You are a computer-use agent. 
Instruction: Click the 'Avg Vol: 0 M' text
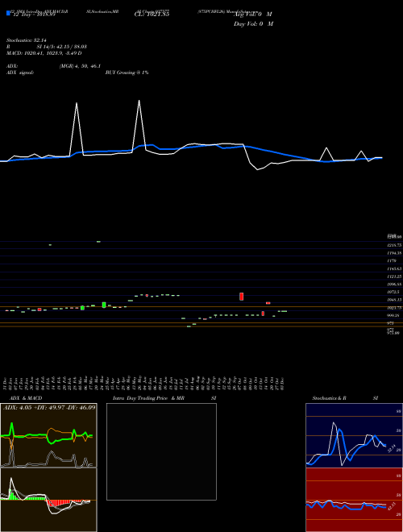click(x=253, y=15)
